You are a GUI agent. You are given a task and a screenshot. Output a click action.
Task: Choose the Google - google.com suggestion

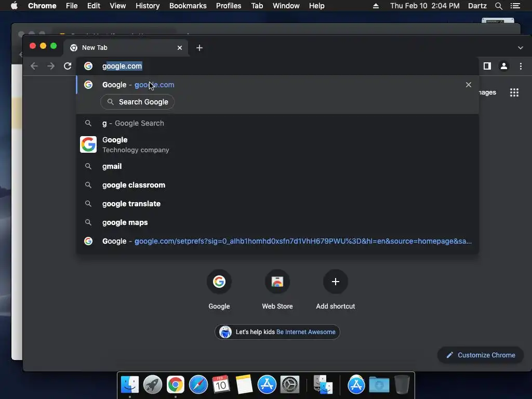(x=277, y=85)
